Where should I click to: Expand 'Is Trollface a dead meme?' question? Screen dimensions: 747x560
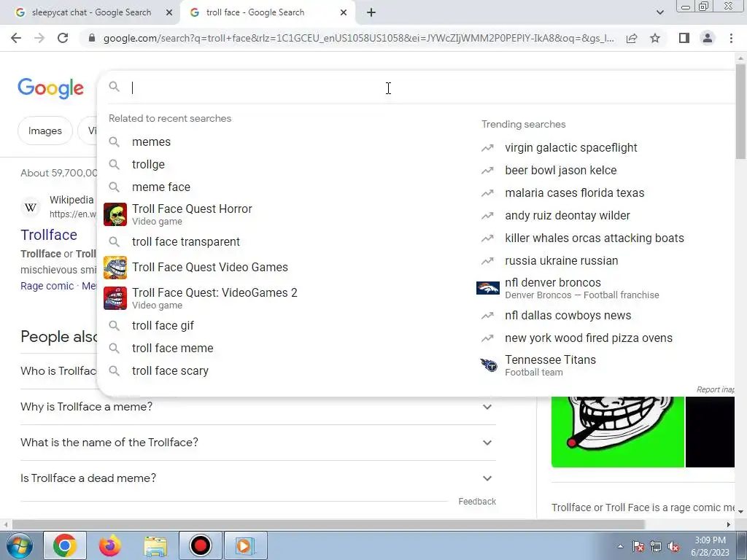[258, 478]
